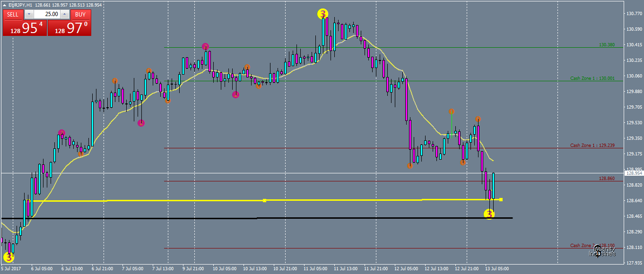Click the SELL button
The height and width of the screenshot is (274, 644).
click(13, 14)
